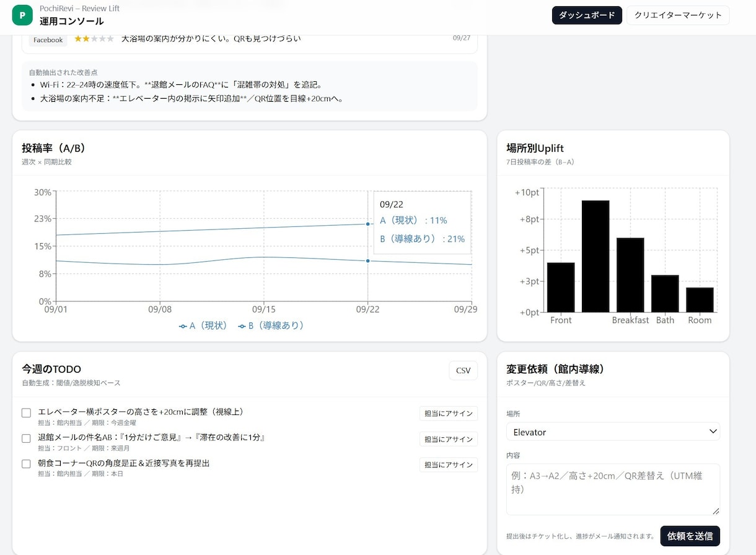The width and height of the screenshot is (756, 555).
Task: Click the Room bar in Uplift chart
Action: 700,300
